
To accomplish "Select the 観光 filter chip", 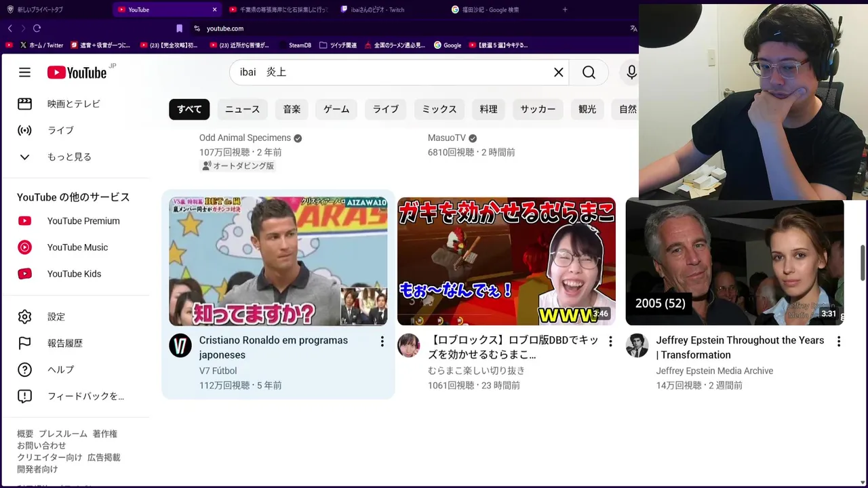I will coord(587,109).
